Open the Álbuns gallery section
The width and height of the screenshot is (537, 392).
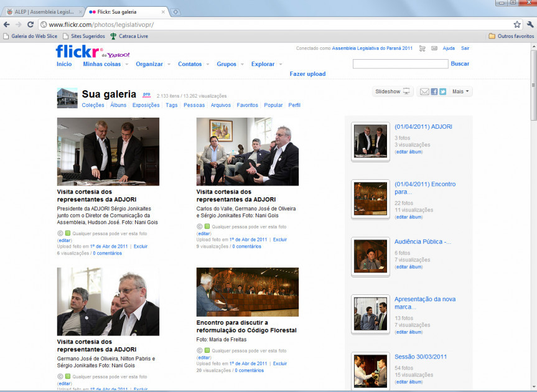(118, 105)
